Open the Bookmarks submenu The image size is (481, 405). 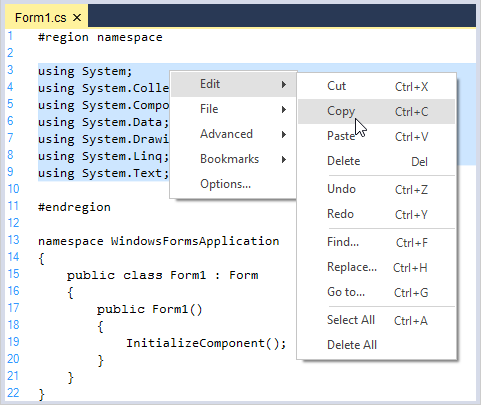tap(233, 159)
